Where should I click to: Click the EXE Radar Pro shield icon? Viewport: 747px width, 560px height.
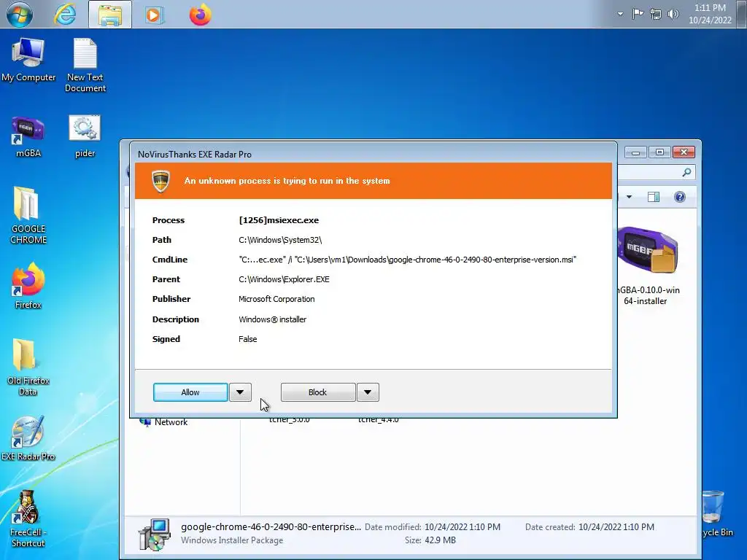coord(161,181)
